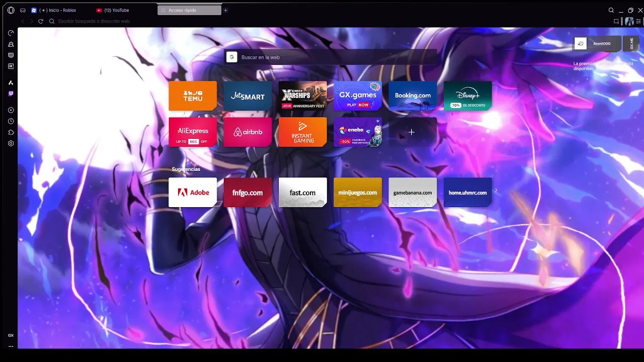Open the Disney+ speed dial tile

coord(467,96)
